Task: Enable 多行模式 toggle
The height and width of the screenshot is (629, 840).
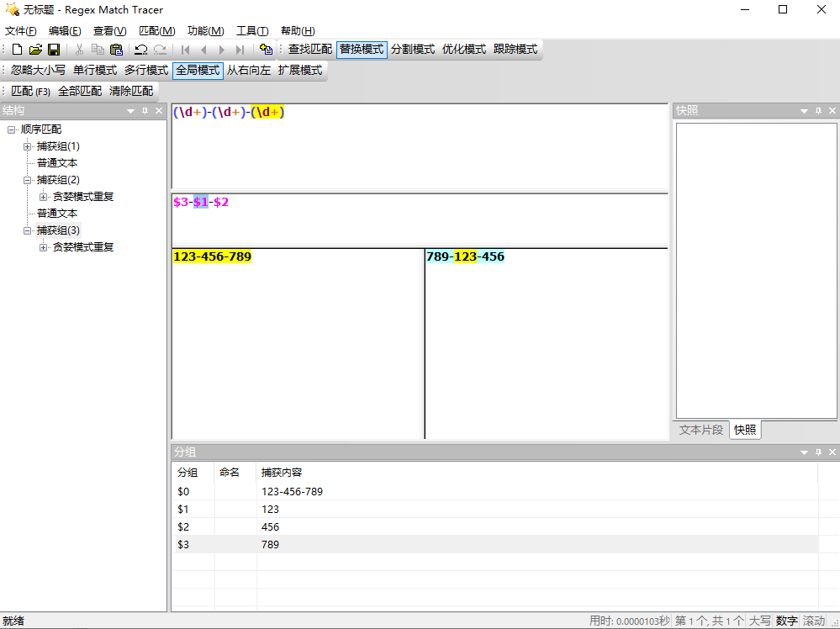Action: click(146, 70)
